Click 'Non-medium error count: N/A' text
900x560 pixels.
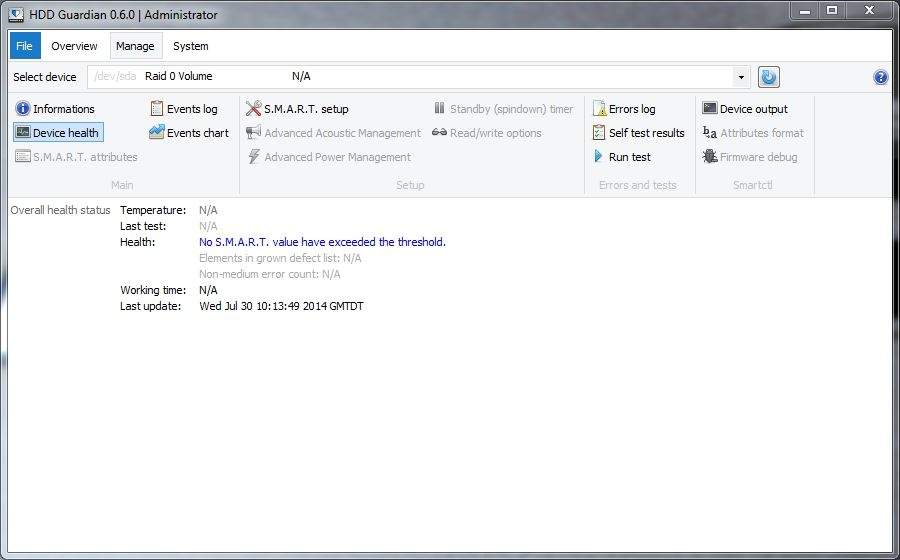coord(270,274)
